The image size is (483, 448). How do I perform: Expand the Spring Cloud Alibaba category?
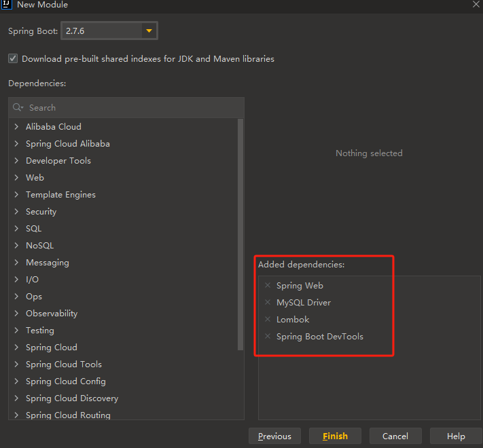16,144
